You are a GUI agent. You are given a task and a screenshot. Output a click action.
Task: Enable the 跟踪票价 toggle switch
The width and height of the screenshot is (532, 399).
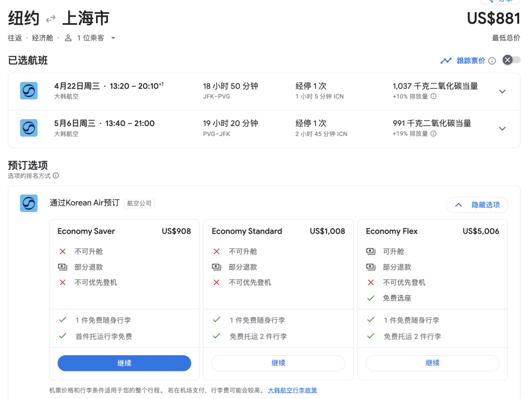(x=511, y=60)
